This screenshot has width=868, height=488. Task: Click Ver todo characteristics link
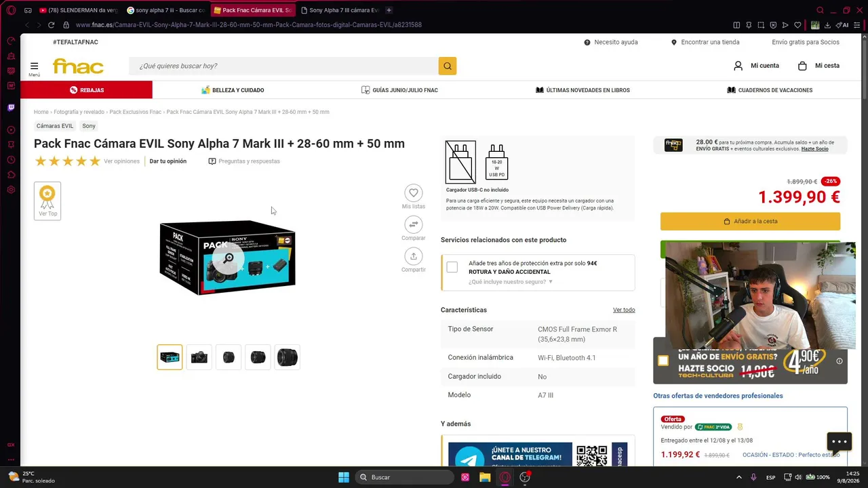click(624, 310)
